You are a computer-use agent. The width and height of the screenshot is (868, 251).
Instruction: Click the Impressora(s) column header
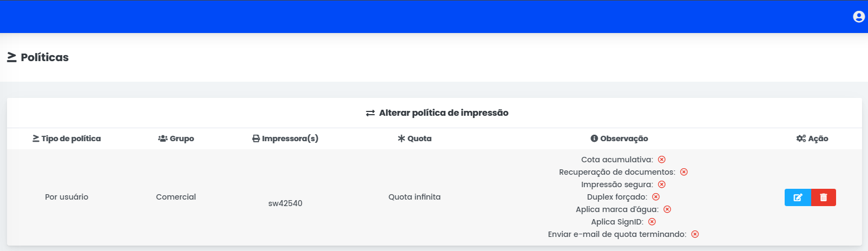tap(285, 138)
